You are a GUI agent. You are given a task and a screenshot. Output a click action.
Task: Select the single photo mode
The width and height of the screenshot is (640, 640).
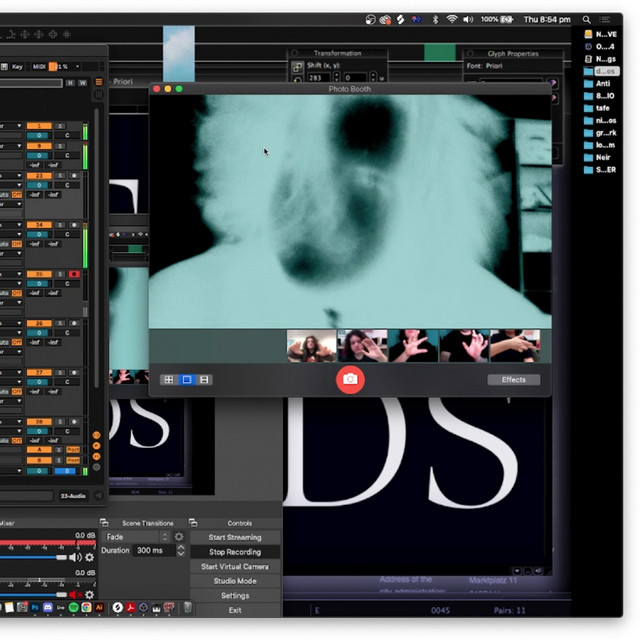(186, 380)
